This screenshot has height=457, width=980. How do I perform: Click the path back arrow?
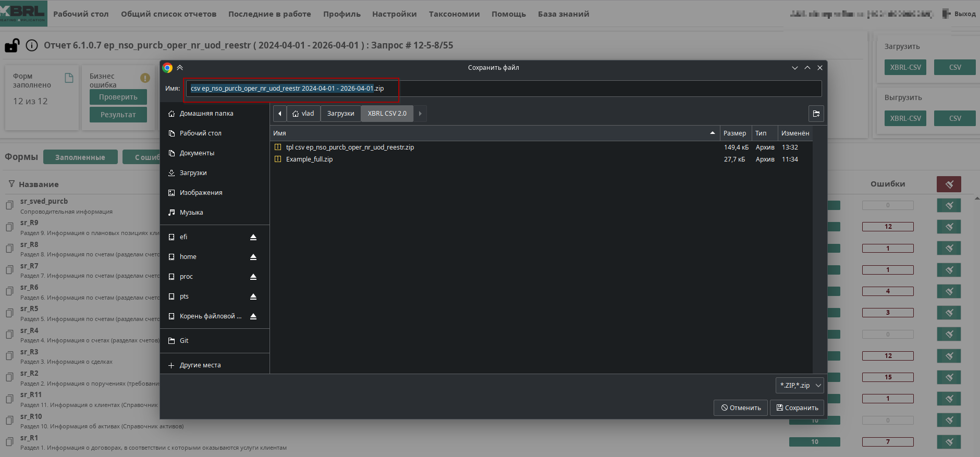tap(280, 114)
